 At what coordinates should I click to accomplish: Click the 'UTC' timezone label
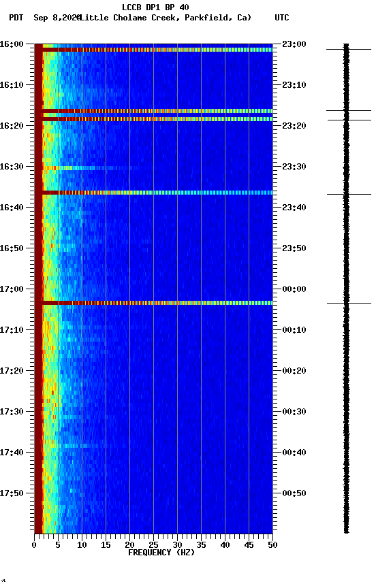pos(282,18)
